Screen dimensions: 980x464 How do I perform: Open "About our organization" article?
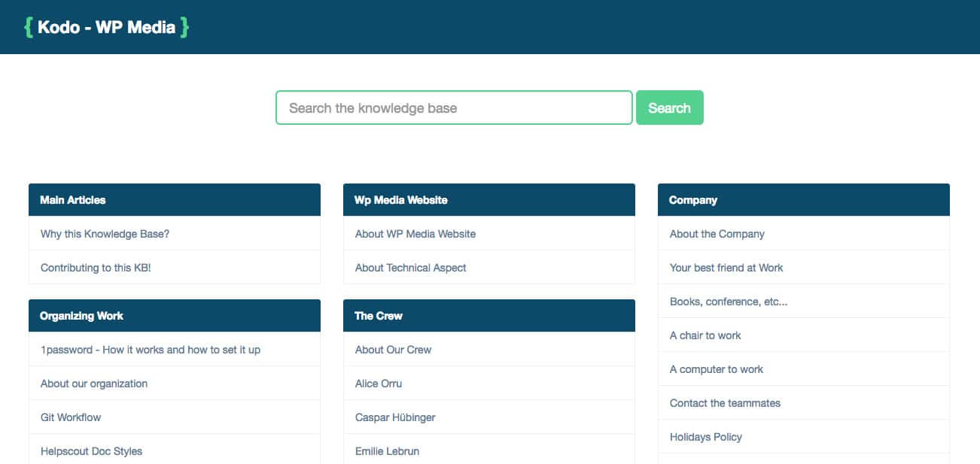coord(175,384)
